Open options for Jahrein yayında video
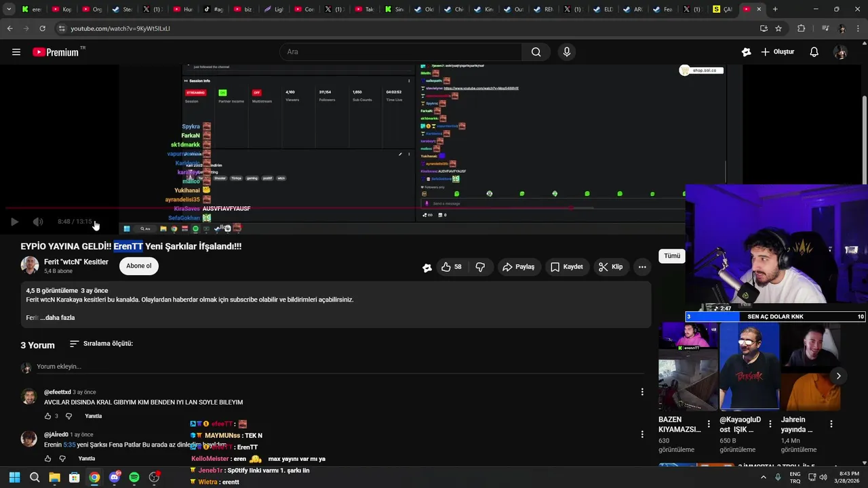Image resolution: width=868 pixels, height=488 pixels. click(x=831, y=424)
